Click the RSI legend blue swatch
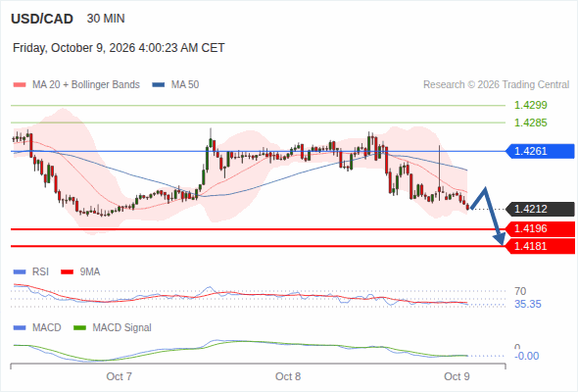The width and height of the screenshot is (578, 392). [20, 272]
